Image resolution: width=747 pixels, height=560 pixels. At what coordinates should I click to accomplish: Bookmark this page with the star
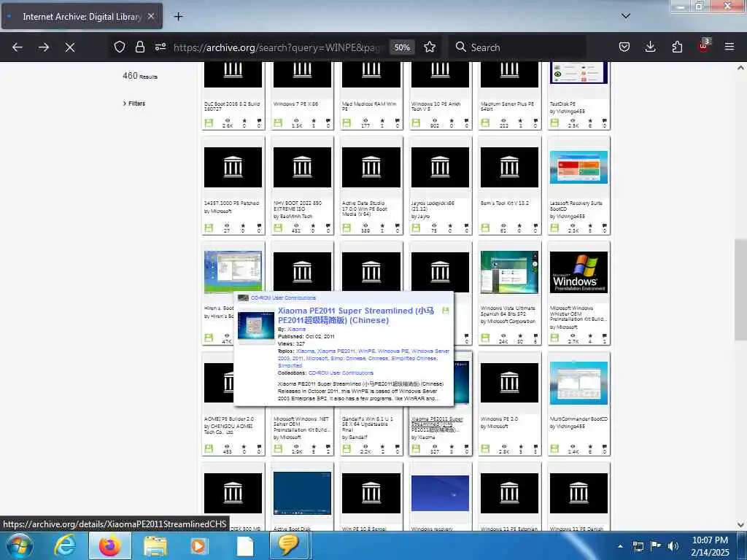(x=430, y=47)
